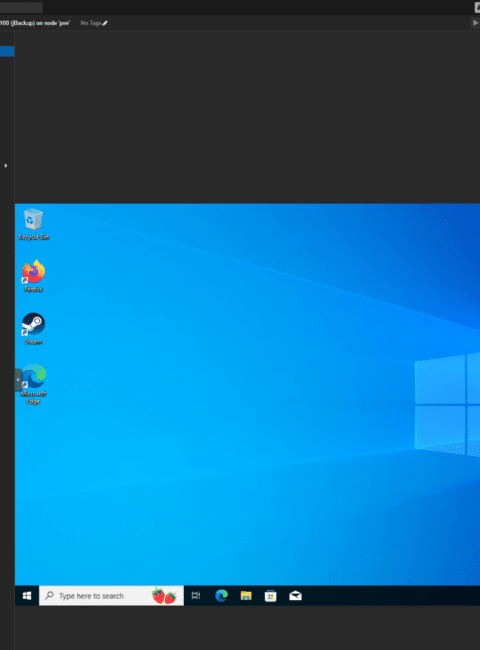Select the Steam desktop shortcut
The image size is (480, 650).
(33, 328)
